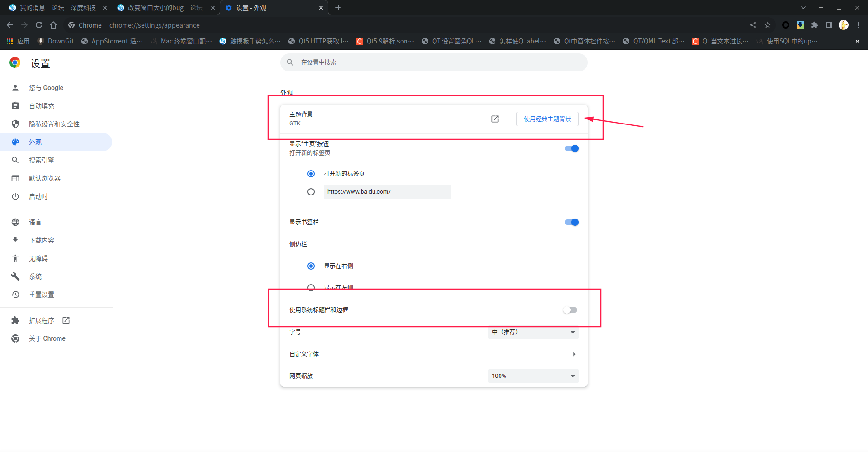
Task: Bookmark the page via the star icon
Action: point(767,25)
